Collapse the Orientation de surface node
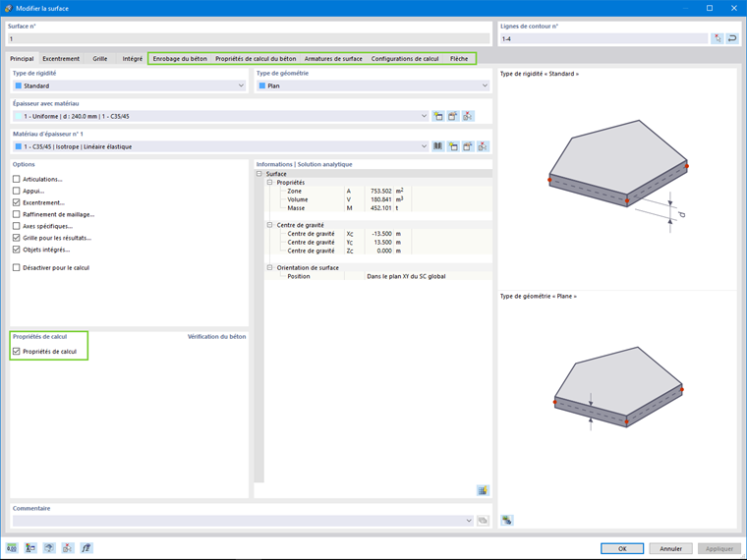This screenshot has height=560, width=747. (269, 267)
